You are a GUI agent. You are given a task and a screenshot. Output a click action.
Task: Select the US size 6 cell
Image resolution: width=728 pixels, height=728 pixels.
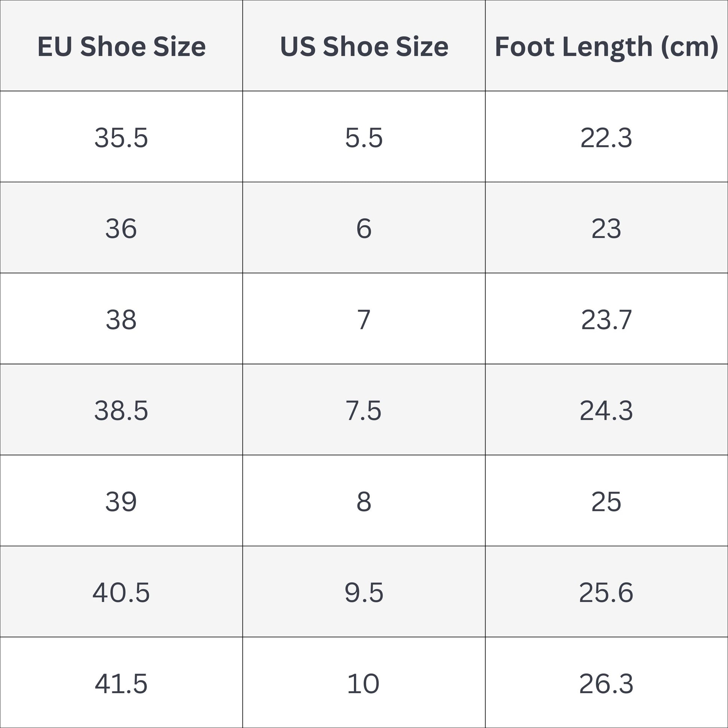364,229
